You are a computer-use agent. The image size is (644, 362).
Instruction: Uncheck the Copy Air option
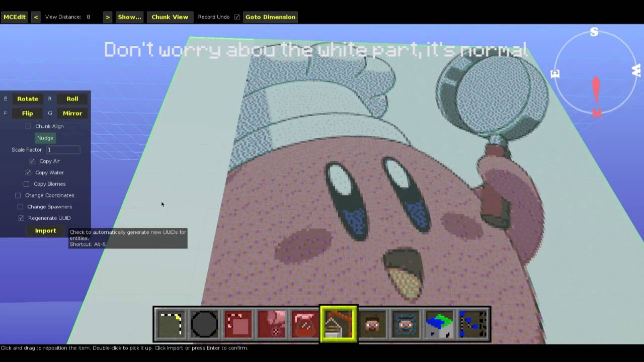pyautogui.click(x=32, y=161)
